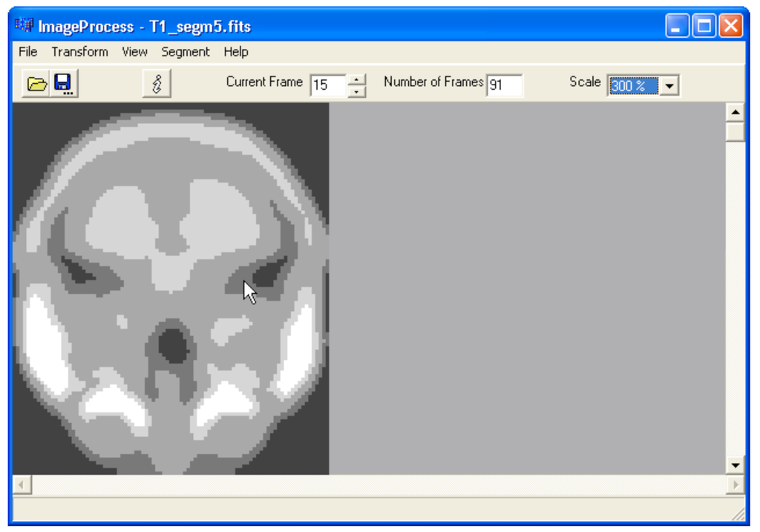The height and width of the screenshot is (532, 760).
Task: Click the info icon in toolbar
Action: coord(157,84)
